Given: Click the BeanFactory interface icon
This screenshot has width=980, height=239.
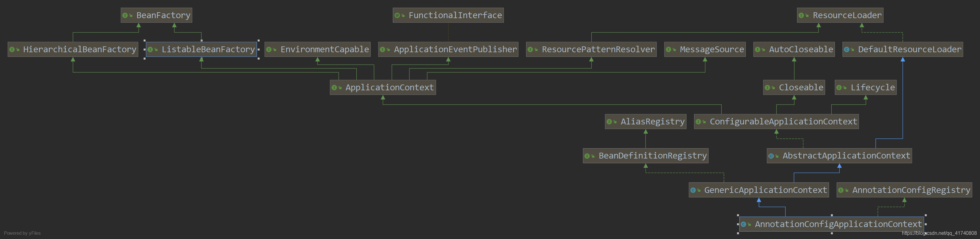Looking at the screenshot, I should pyautogui.click(x=125, y=15).
